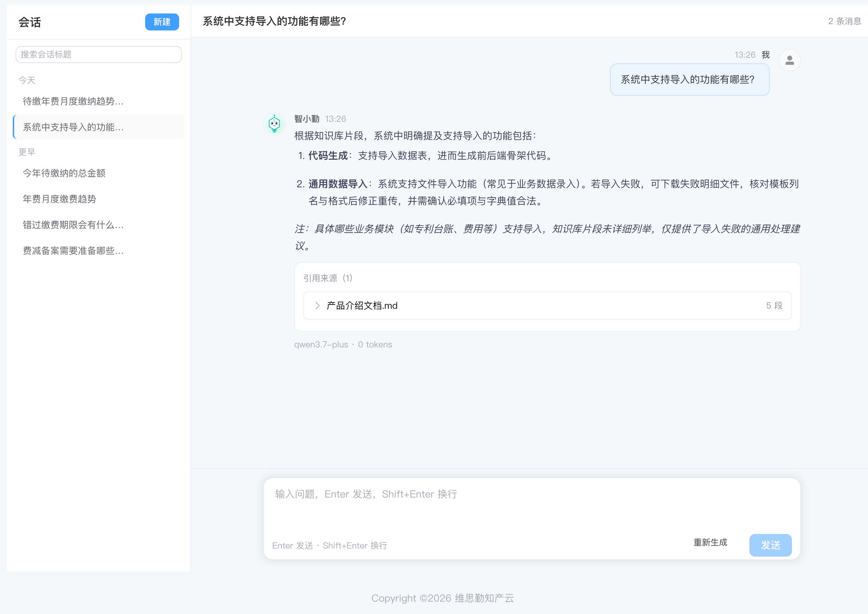
Task: Focus the 搜索会话标题 search field
Action: [x=99, y=55]
